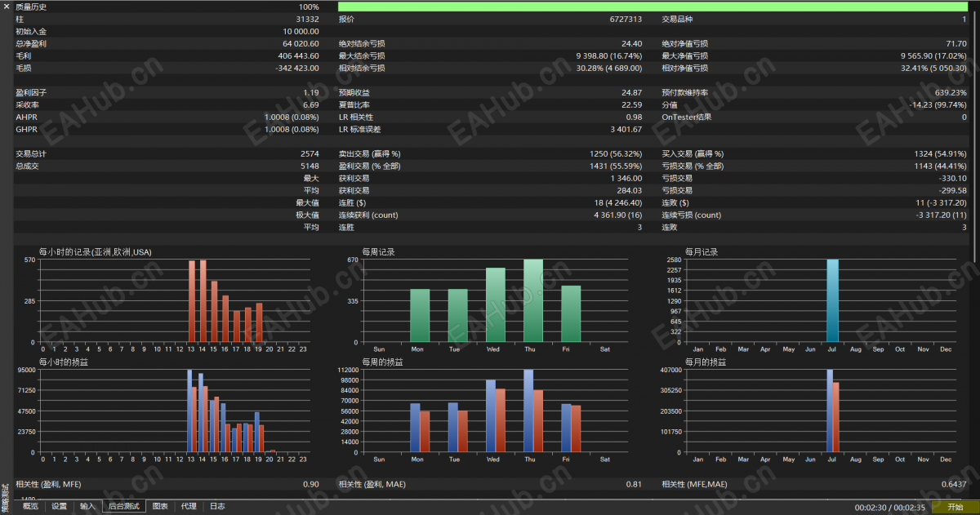Image resolution: width=980 pixels, height=515 pixels.
Task: Select 预付款维持率 value 639.23%
Action: (951, 92)
